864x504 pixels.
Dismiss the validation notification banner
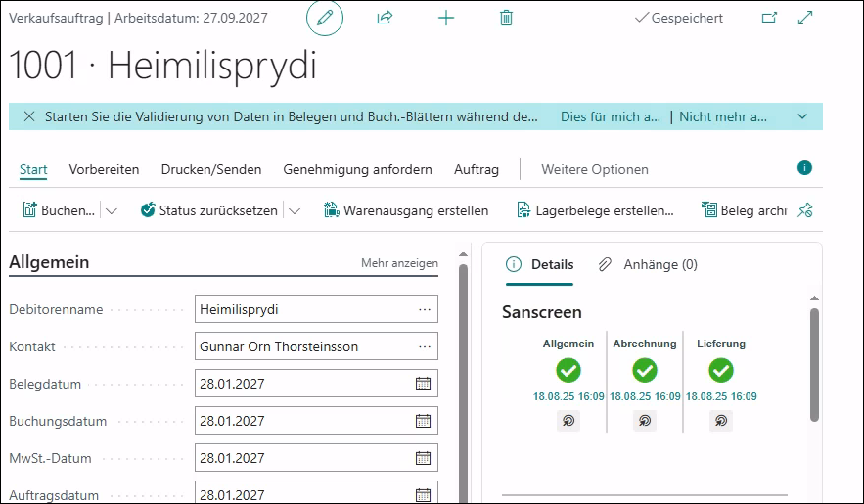[x=27, y=117]
